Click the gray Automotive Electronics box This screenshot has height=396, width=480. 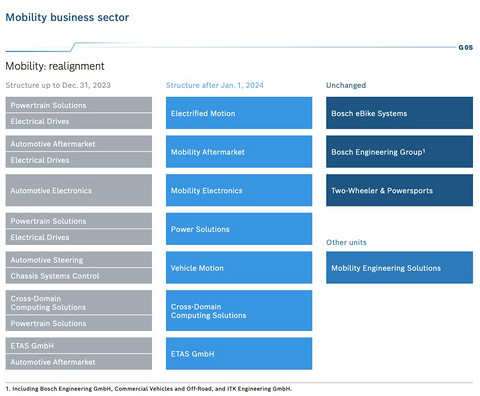[79, 190]
